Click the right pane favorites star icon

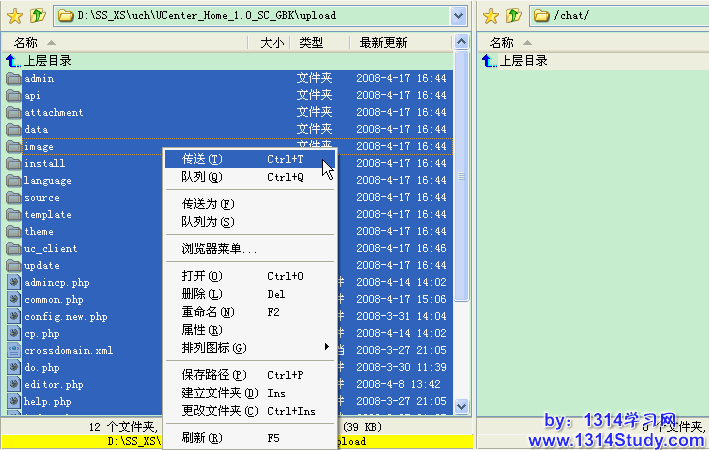[491, 16]
